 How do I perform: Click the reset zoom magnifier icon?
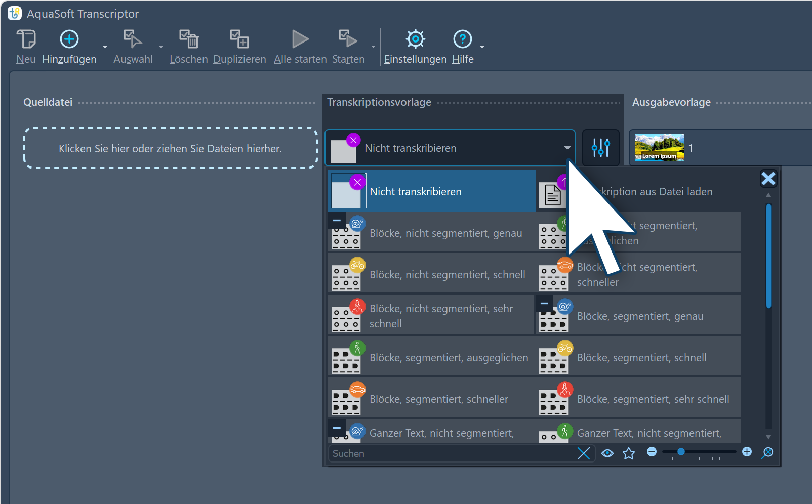[x=767, y=452]
